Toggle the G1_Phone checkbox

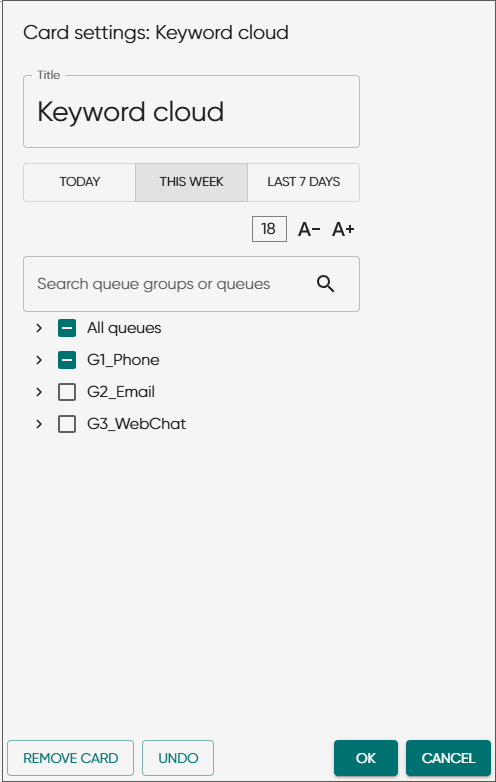click(67, 360)
